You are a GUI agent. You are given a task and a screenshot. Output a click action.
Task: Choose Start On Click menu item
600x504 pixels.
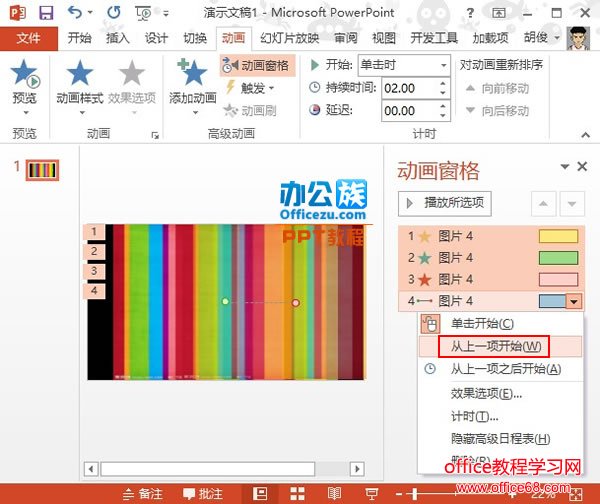pos(501,324)
